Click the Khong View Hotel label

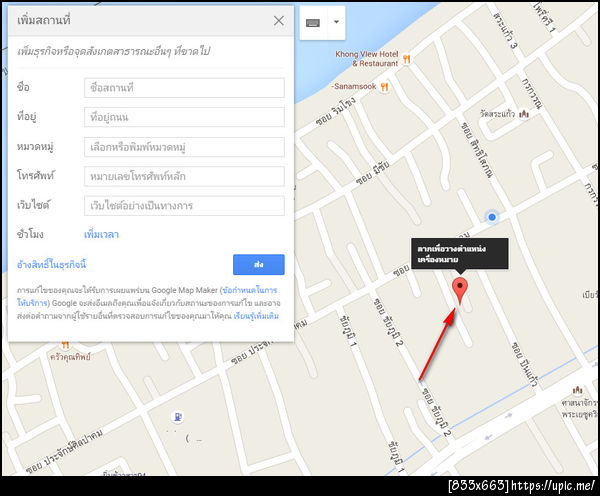(x=367, y=59)
